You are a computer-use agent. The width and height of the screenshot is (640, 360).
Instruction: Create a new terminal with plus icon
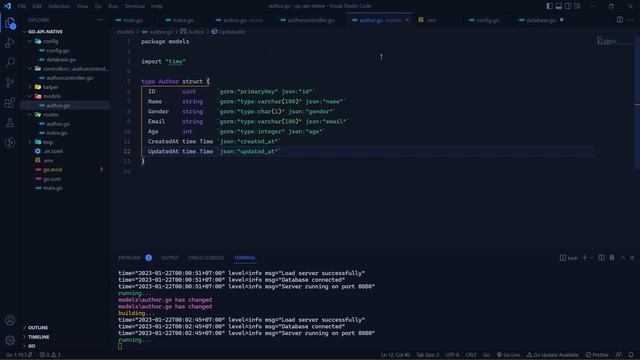(584, 258)
